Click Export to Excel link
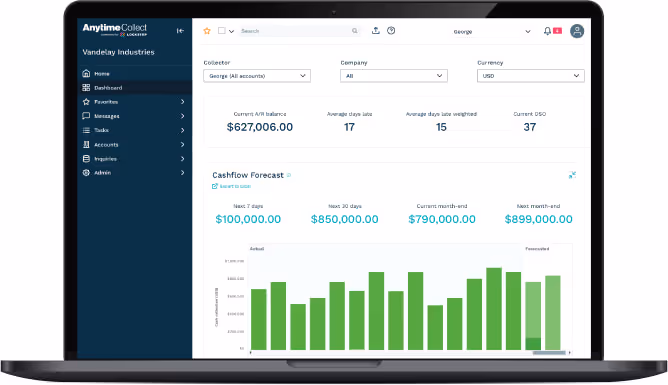 click(231, 186)
